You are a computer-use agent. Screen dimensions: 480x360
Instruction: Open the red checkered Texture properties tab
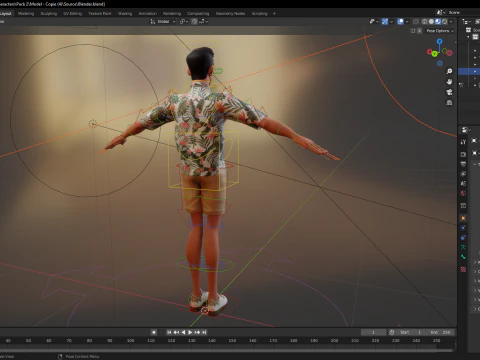(x=463, y=269)
